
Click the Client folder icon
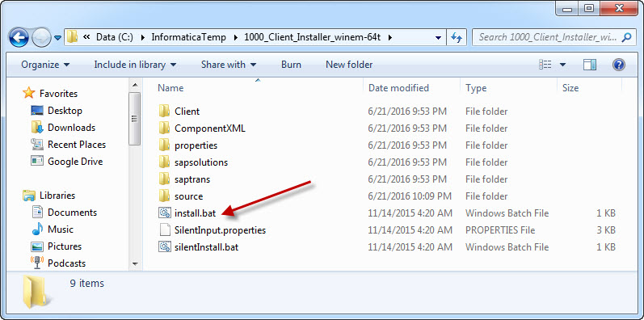click(x=164, y=111)
